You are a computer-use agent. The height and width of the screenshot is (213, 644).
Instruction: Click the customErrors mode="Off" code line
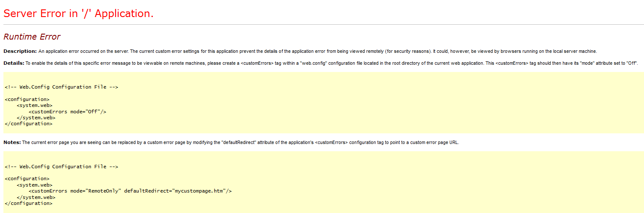click(67, 112)
